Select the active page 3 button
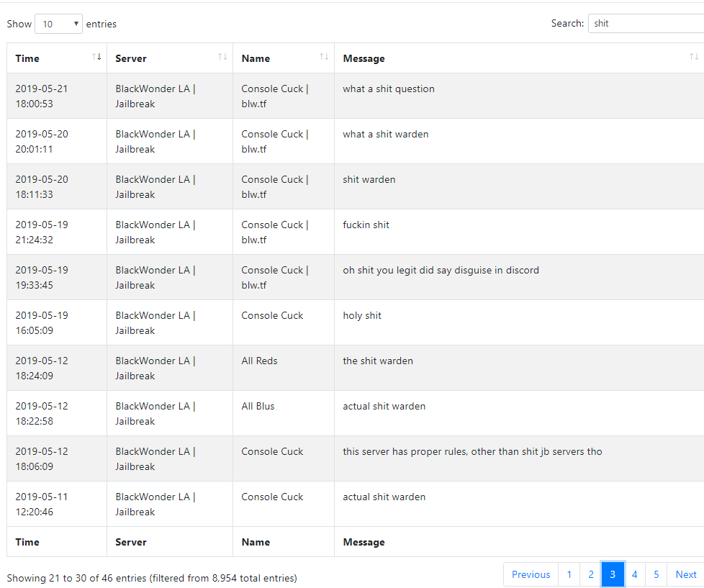 [613, 574]
